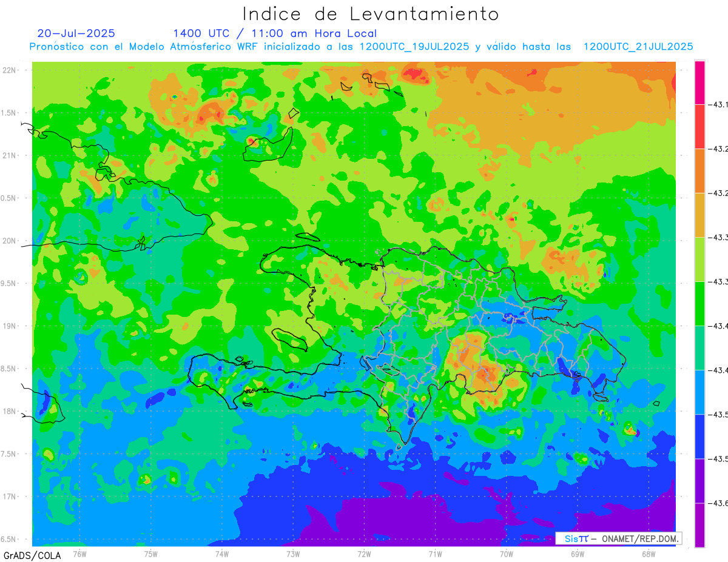Pick the royal blue colorbar swatch
The height and width of the screenshot is (562, 728).
click(x=699, y=437)
